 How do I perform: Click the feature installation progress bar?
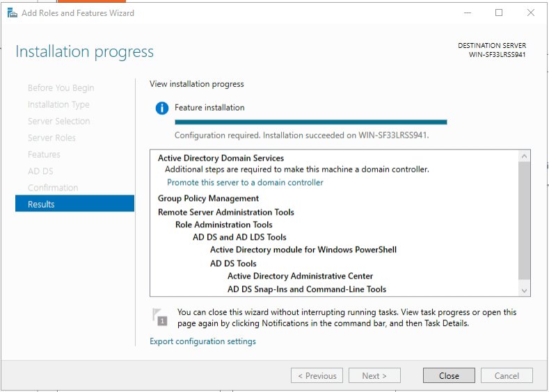tap(310, 122)
